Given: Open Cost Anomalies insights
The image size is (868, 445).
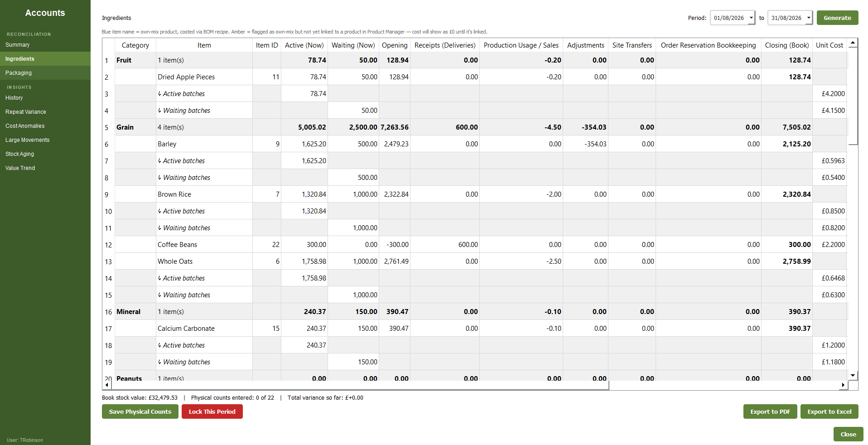Looking at the screenshot, I should (45, 126).
